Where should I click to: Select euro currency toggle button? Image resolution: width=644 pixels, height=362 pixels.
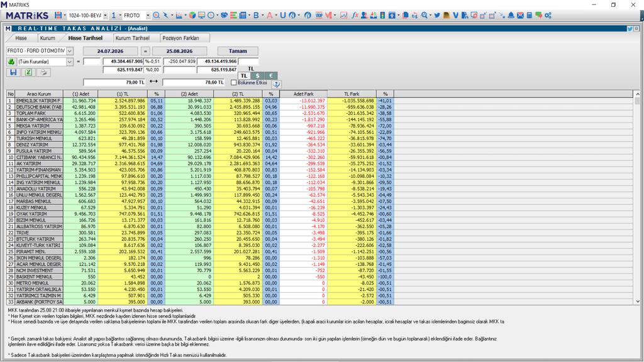pyautogui.click(x=271, y=75)
